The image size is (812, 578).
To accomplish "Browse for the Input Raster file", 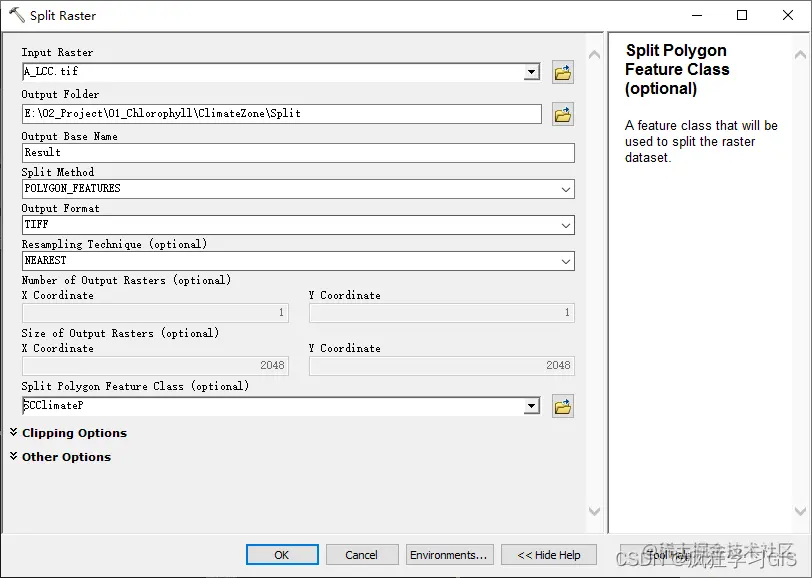I will point(563,73).
